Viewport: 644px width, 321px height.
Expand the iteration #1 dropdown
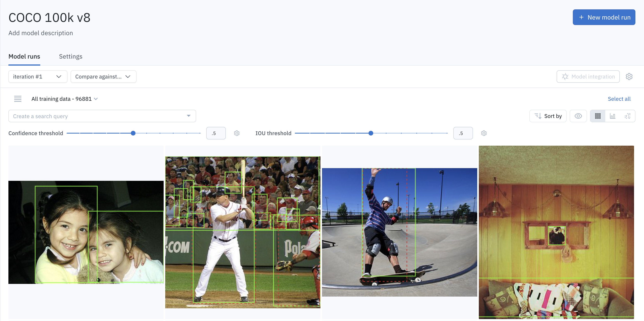(x=38, y=76)
